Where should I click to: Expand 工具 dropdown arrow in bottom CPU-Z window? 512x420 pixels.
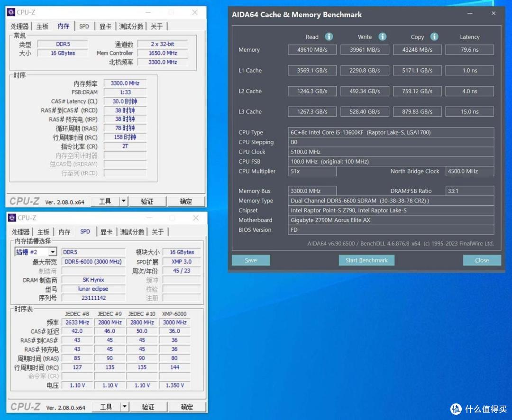coord(125,407)
